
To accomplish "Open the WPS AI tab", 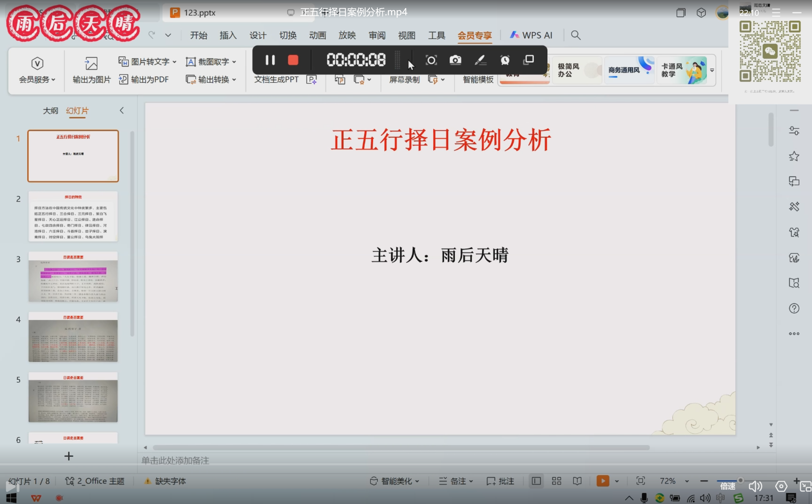I will click(x=531, y=35).
